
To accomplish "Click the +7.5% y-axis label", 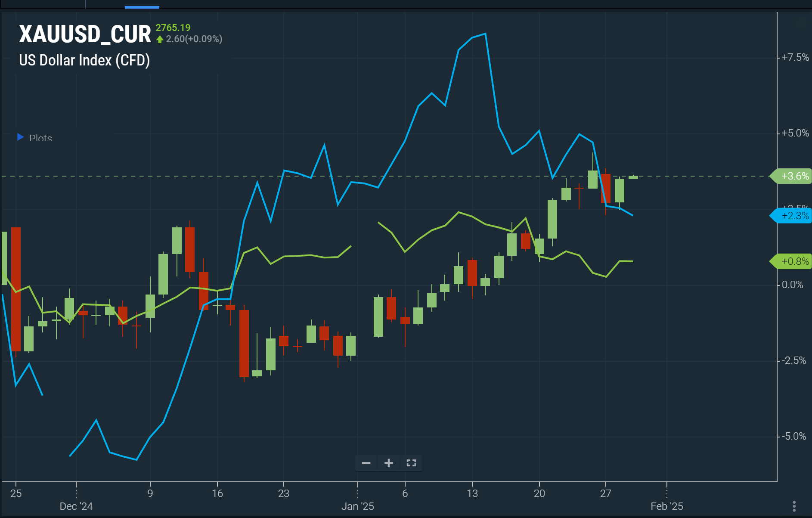I will 795,57.
